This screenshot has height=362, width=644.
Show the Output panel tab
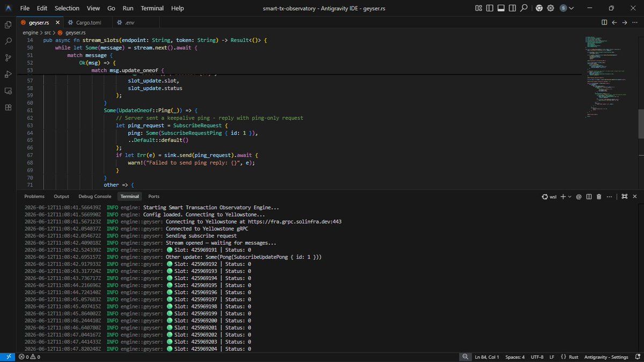click(61, 197)
